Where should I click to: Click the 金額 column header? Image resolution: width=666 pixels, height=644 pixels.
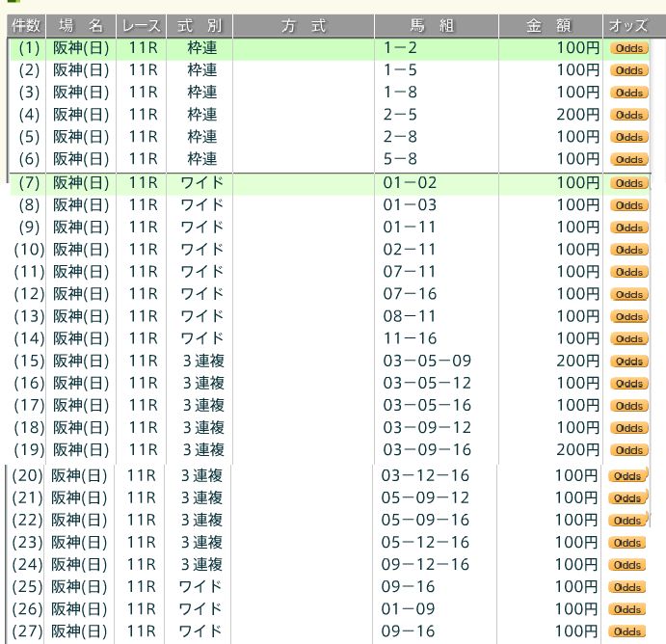click(x=549, y=26)
